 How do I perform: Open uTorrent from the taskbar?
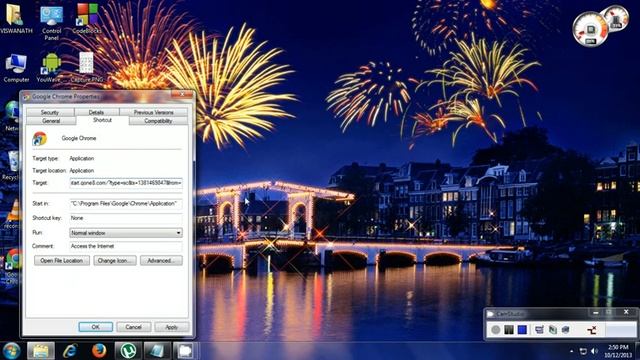[129, 351]
